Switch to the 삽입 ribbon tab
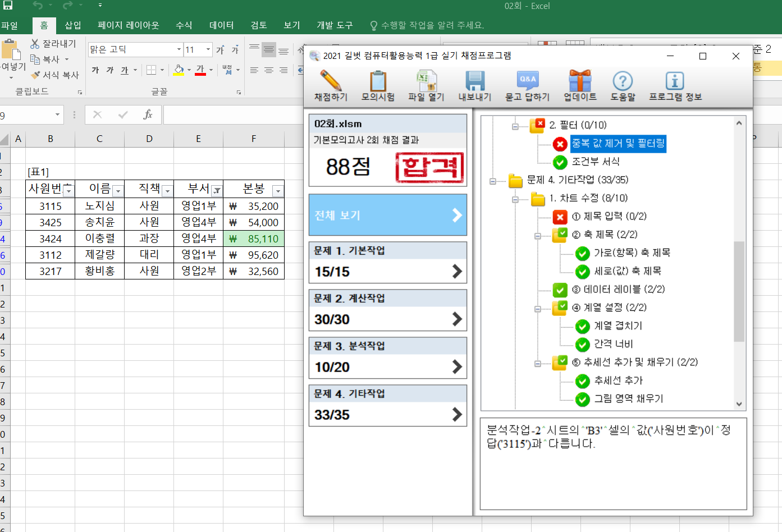 click(x=73, y=25)
